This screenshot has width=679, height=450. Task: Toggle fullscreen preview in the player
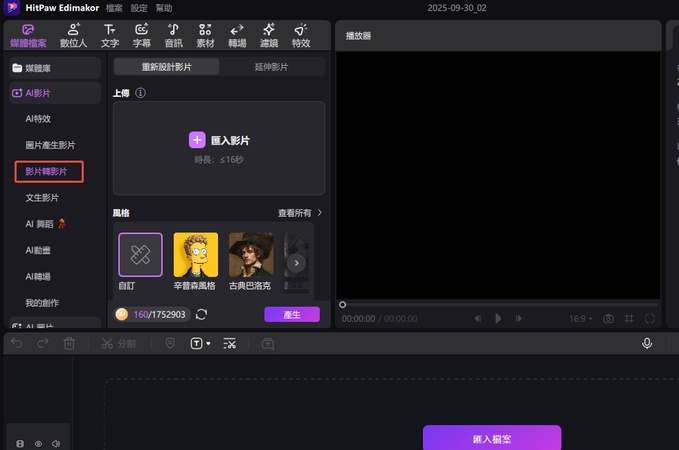650,318
